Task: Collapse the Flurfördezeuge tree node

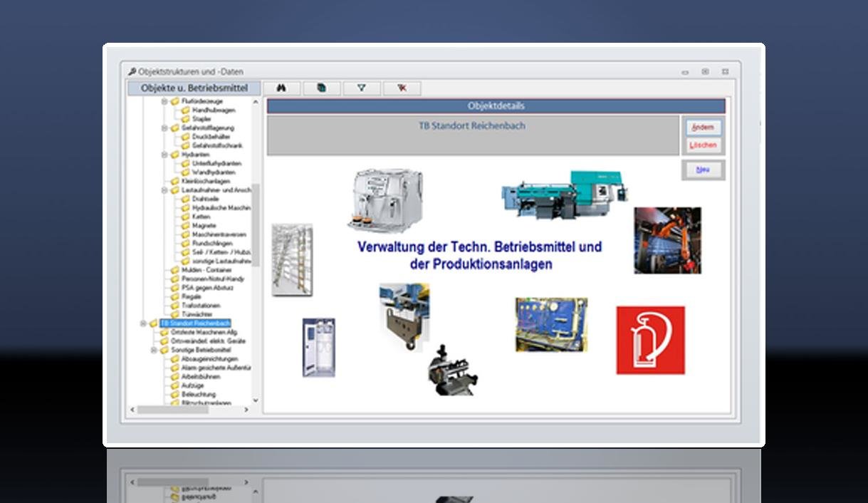Action: (164, 102)
